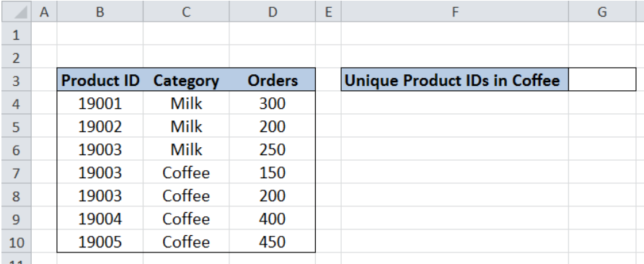Click the Category header cell
644x264 pixels.
coord(186,79)
